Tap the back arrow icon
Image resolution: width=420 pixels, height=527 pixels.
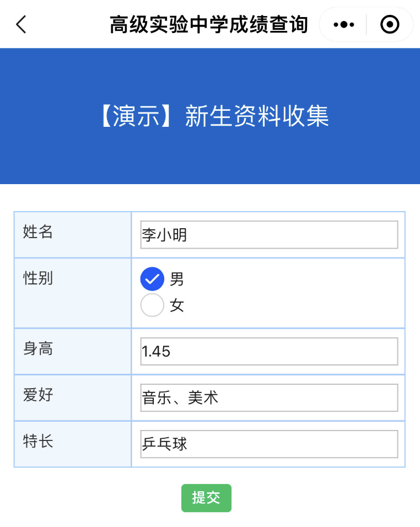pyautogui.click(x=21, y=25)
